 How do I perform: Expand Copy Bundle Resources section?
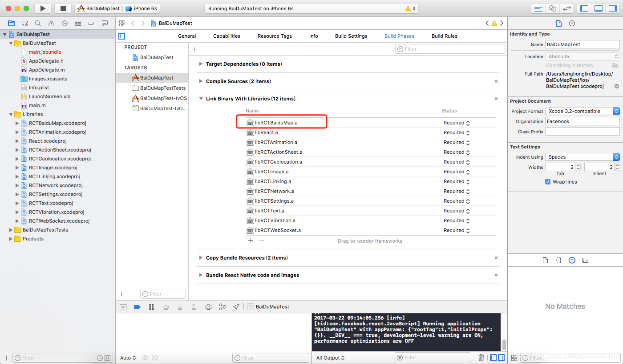pos(201,258)
